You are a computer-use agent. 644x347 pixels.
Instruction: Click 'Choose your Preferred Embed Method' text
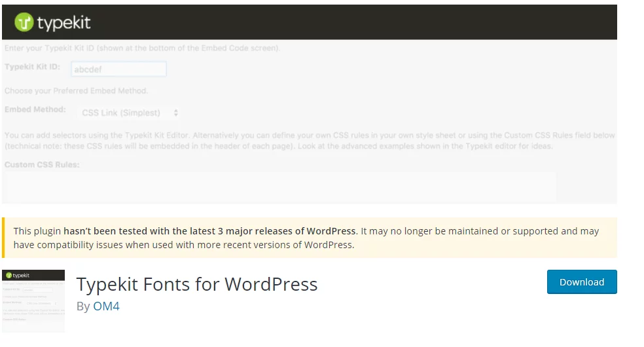76,90
